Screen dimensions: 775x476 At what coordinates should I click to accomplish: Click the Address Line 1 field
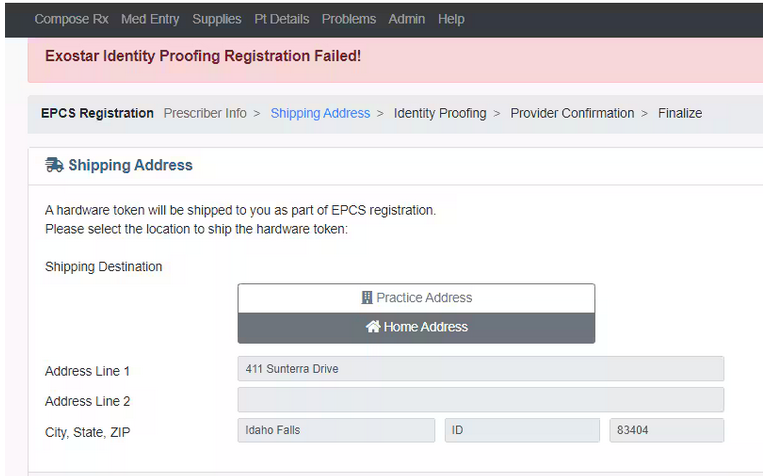[x=480, y=369]
